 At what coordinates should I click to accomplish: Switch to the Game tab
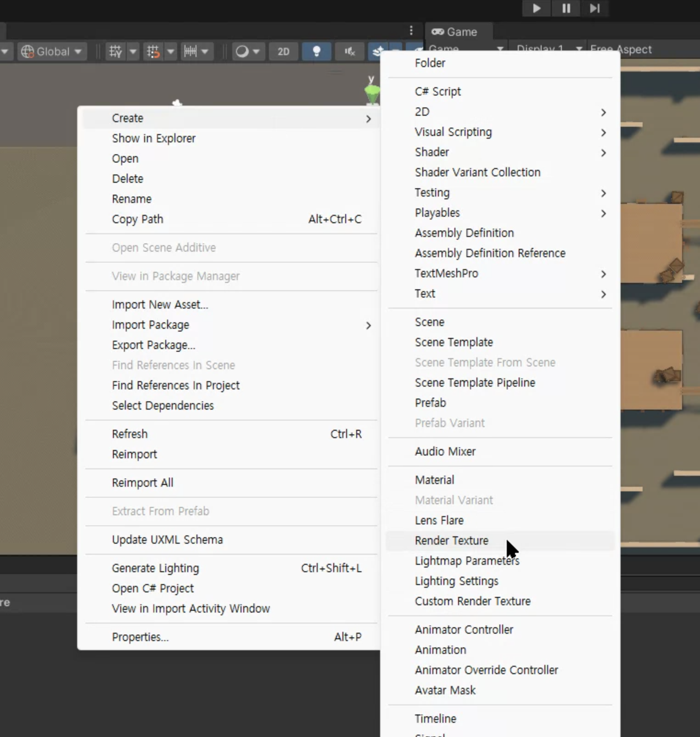point(459,32)
